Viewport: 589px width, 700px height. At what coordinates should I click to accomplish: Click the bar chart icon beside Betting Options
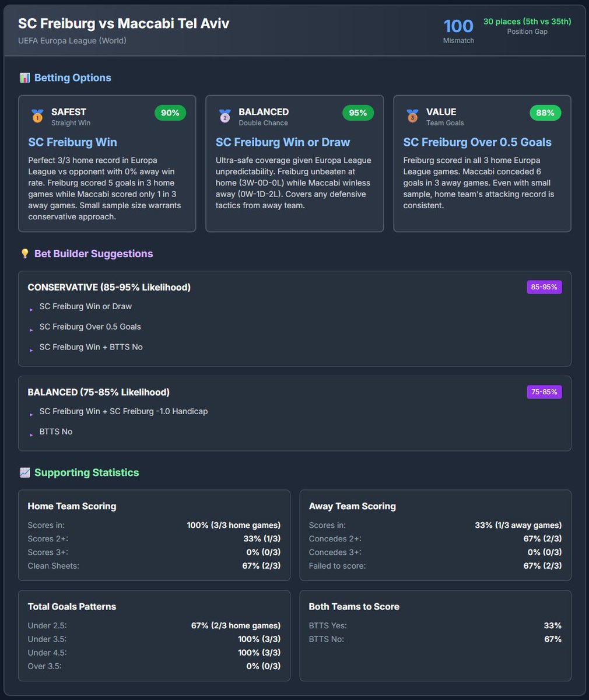pos(24,78)
